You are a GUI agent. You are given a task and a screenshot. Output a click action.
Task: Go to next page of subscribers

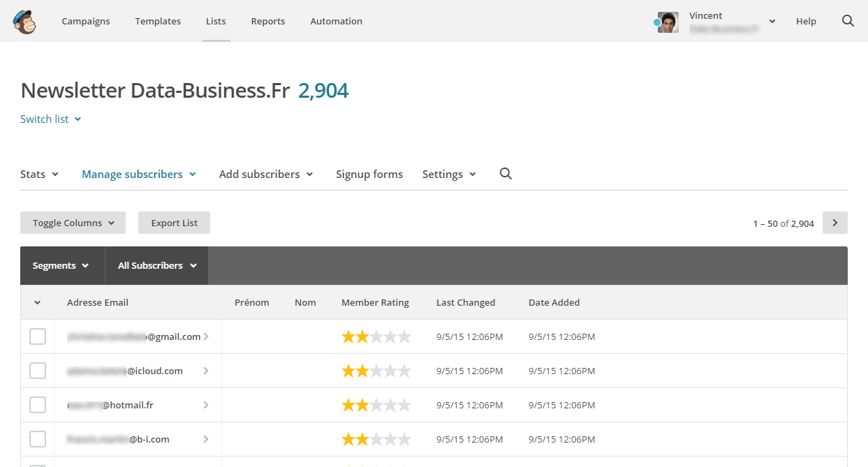point(834,223)
